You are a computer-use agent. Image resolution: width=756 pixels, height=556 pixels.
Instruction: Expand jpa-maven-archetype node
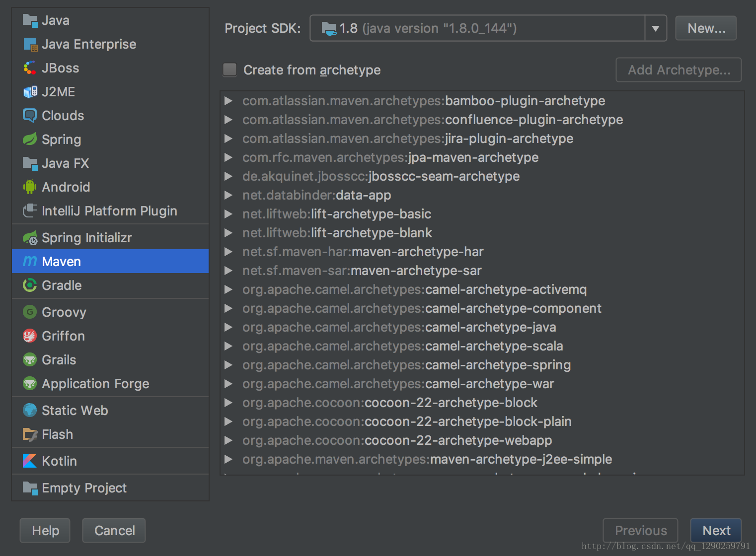[x=228, y=157]
